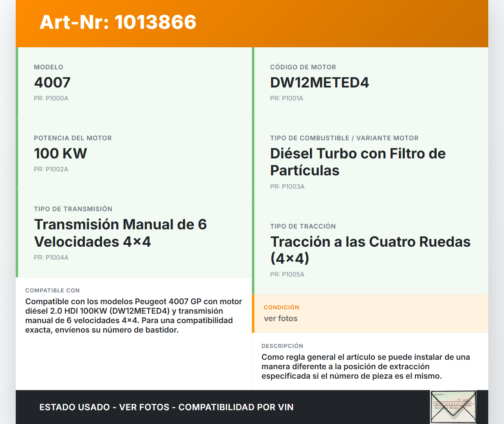Click the PR: P1001A reference code
504x424 pixels.
coord(287,99)
